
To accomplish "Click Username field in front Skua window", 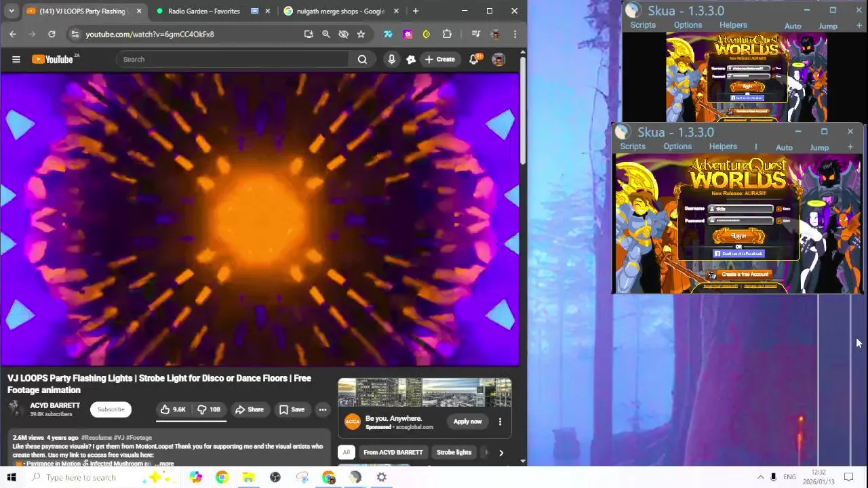I will point(741,209).
